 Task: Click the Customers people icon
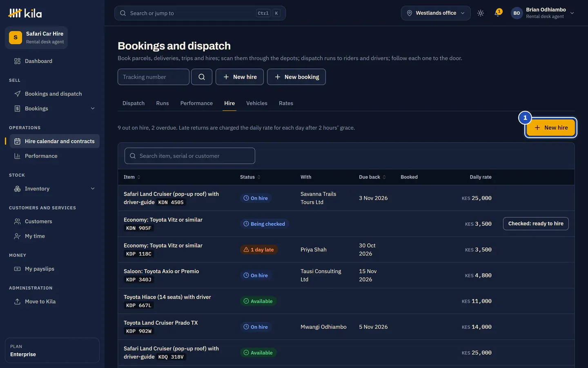pos(17,221)
